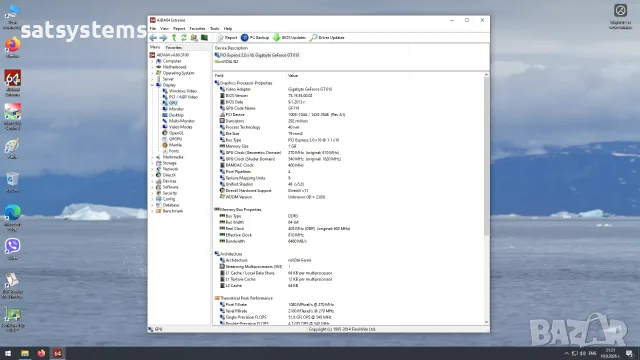
Task: Click the Forward arrow in AIDA64 toolbar
Action: point(163,38)
